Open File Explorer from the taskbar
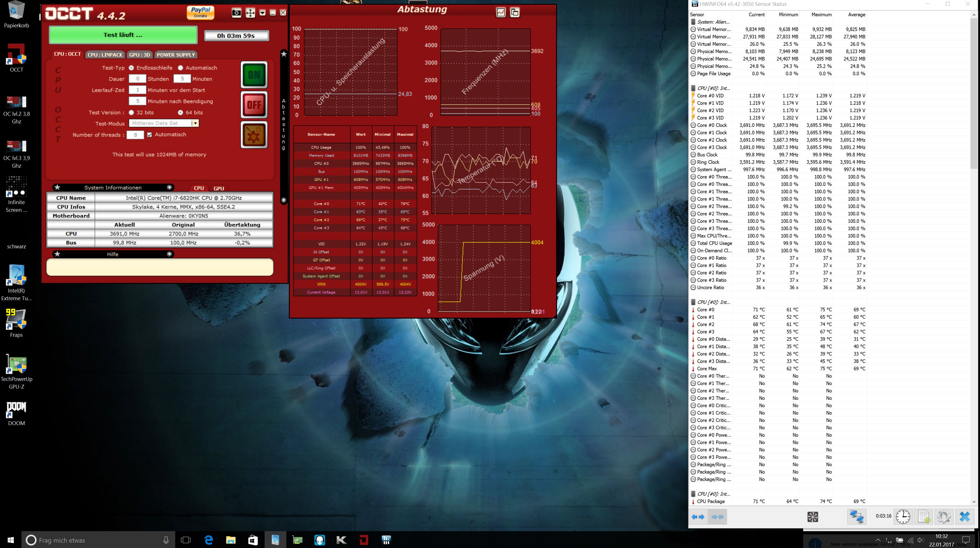The height and width of the screenshot is (548, 980). [x=231, y=540]
